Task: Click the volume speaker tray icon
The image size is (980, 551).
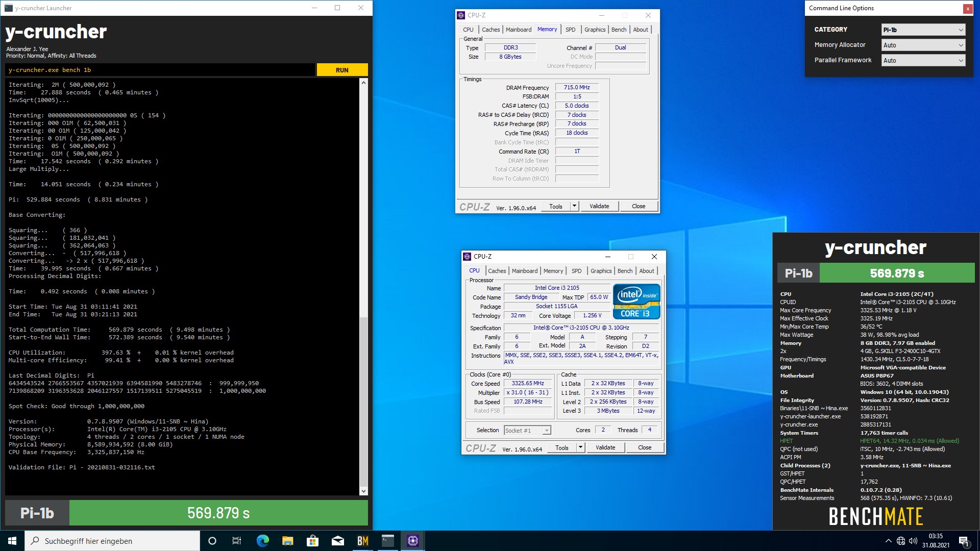Action: pos(913,541)
